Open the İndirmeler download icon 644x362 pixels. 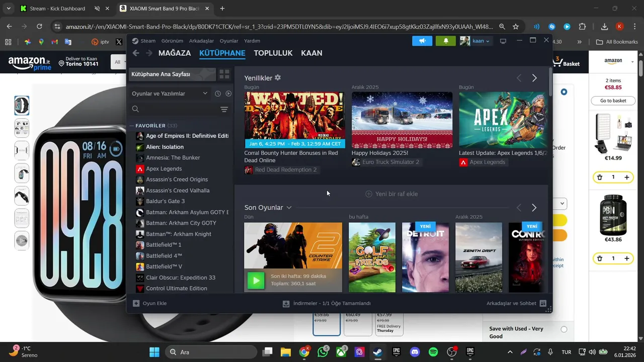click(286, 303)
